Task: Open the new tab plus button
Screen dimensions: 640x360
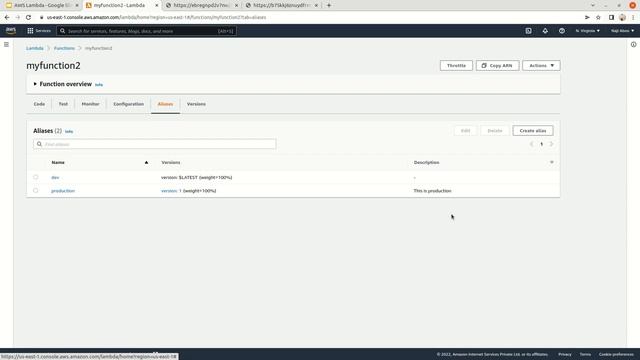Action: point(329,5)
